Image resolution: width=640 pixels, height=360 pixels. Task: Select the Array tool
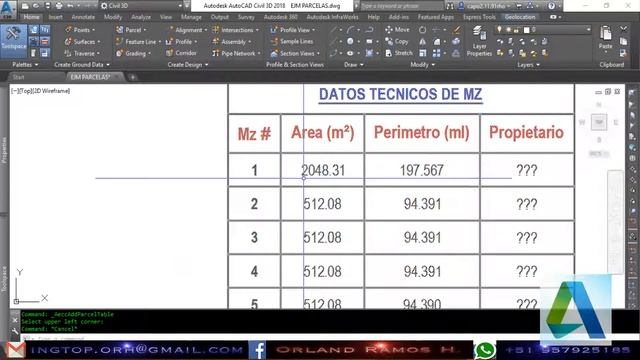tap(436, 53)
